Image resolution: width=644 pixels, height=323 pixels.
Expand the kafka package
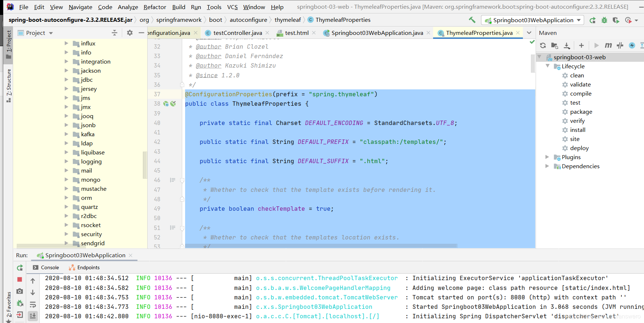point(67,134)
